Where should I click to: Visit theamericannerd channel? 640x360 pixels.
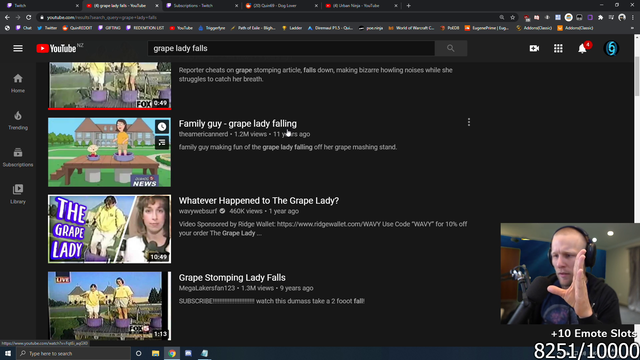tap(203, 134)
